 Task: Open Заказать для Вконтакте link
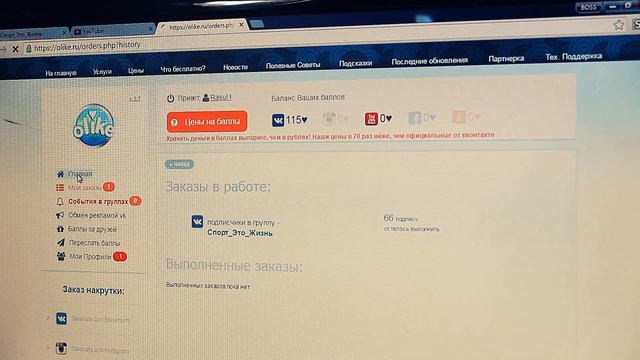click(x=100, y=320)
